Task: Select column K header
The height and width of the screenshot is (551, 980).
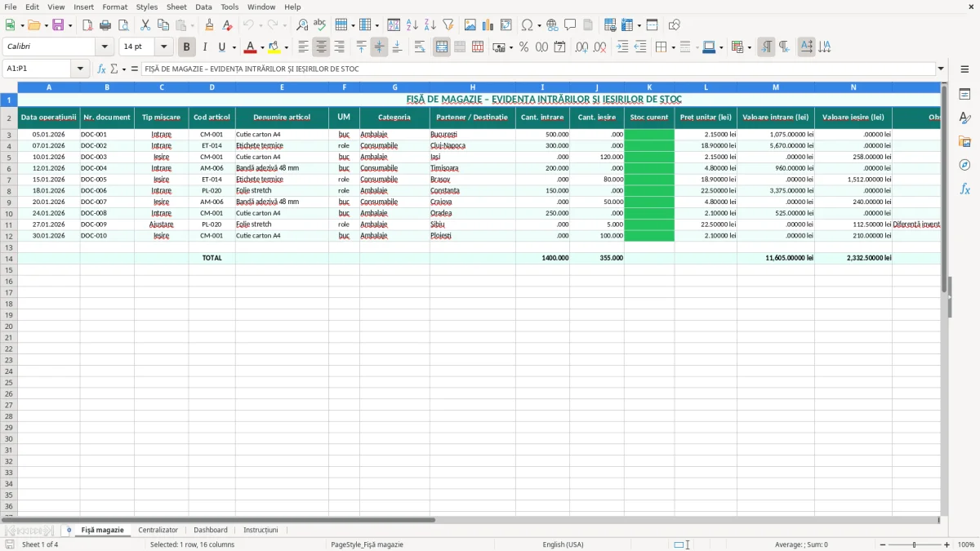Action: [649, 87]
